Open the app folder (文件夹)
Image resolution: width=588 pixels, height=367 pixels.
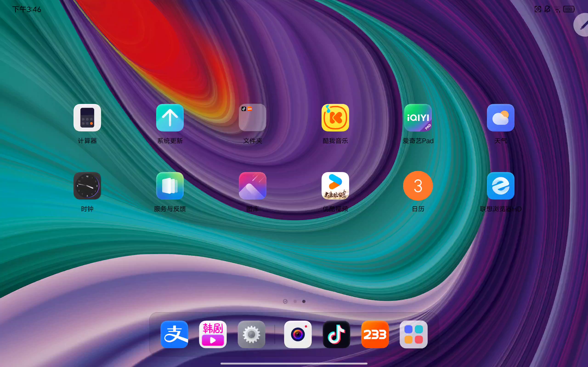(x=252, y=118)
